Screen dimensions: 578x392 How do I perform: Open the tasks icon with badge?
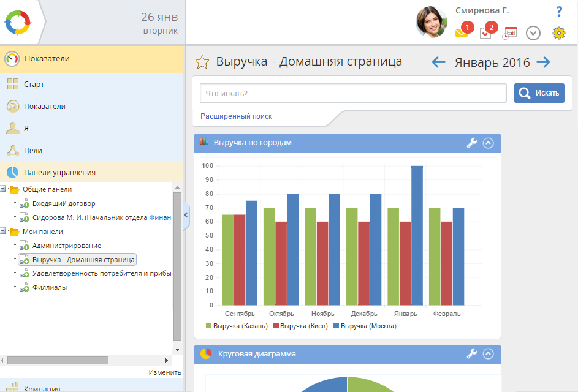coord(487,32)
